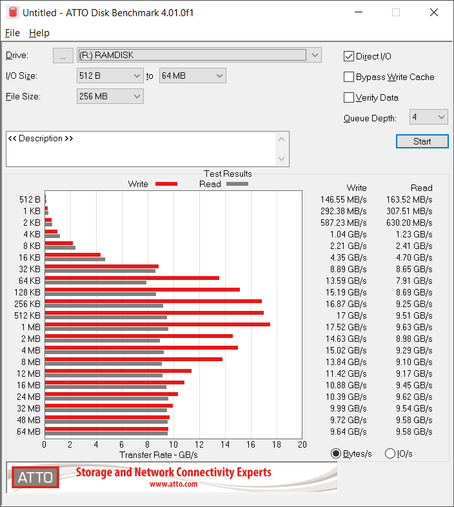Click the 1.04 GB/s write value

348,234
